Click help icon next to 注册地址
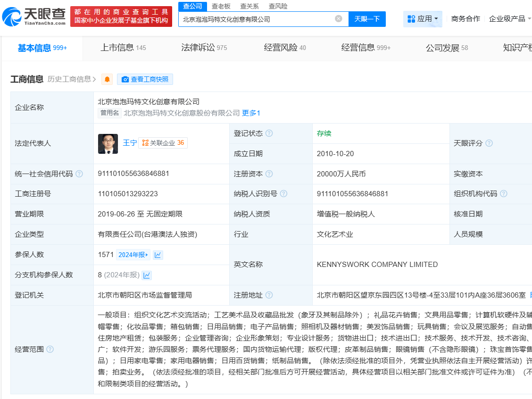This screenshot has height=399, width=532. tap(269, 295)
